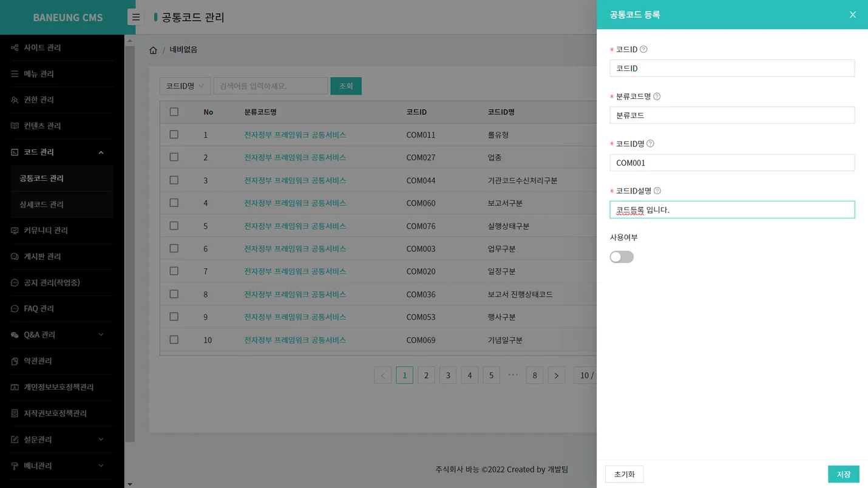Click the 기념일구분 cell in row 10
The image size is (868, 488).
coord(505,340)
